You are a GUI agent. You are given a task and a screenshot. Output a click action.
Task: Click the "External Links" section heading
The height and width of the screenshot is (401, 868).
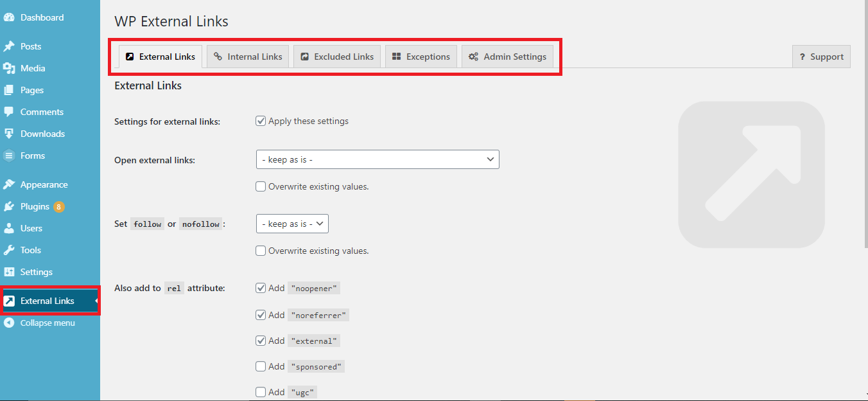[x=148, y=85]
